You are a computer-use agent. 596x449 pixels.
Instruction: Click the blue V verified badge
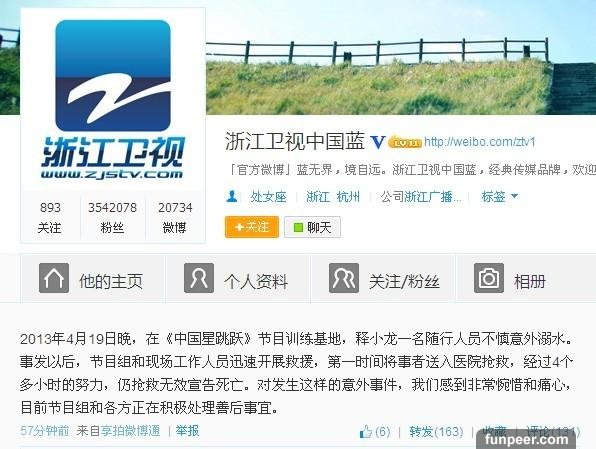[x=377, y=142]
